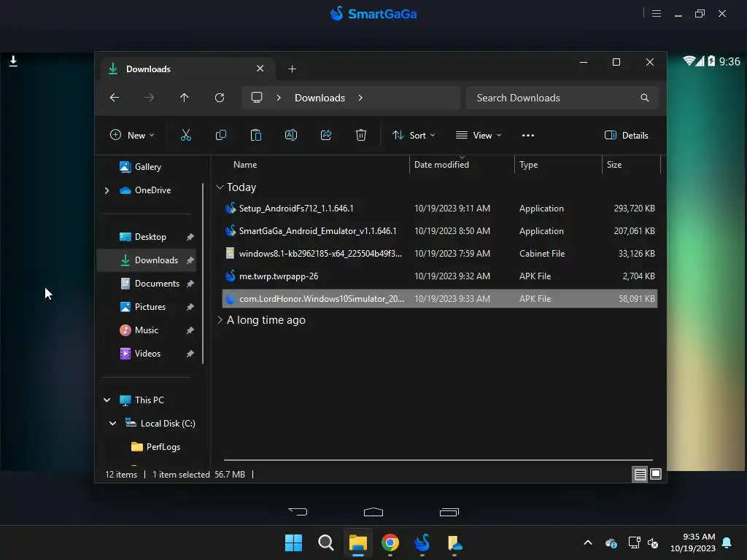Screen dimensions: 747x560
Task: Collapse Local Disk (C:) node
Action: [112, 424]
